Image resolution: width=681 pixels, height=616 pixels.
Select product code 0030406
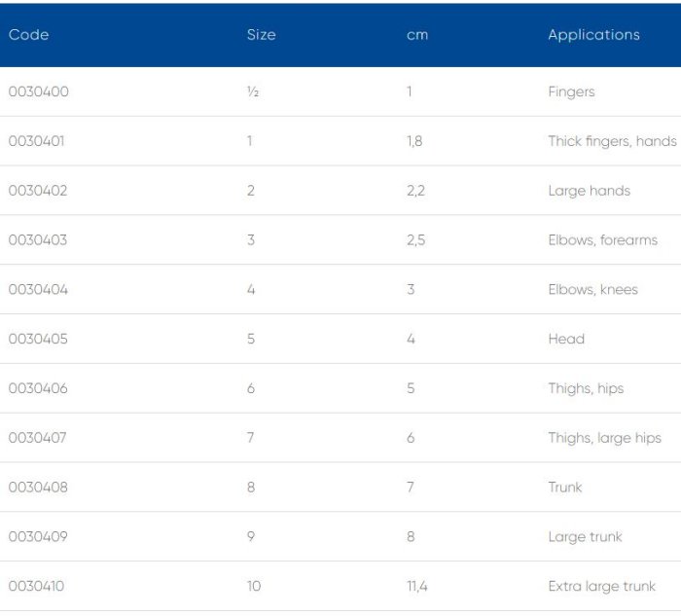[x=38, y=388]
